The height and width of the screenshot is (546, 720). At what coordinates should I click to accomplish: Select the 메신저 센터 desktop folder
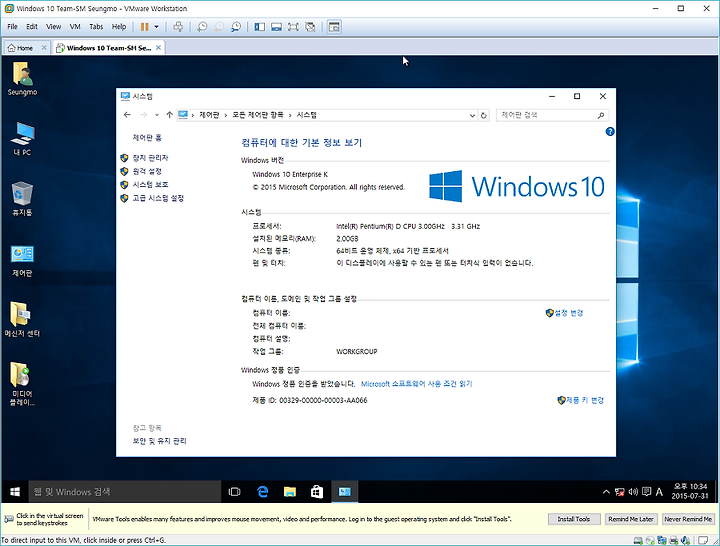(22, 320)
